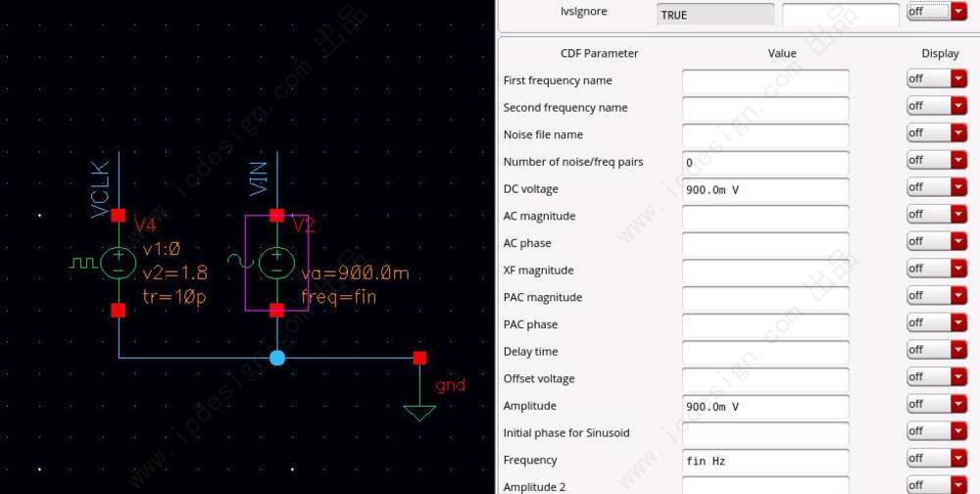Select the VIN wire label
This screenshot has width=980, height=494.
point(258,179)
